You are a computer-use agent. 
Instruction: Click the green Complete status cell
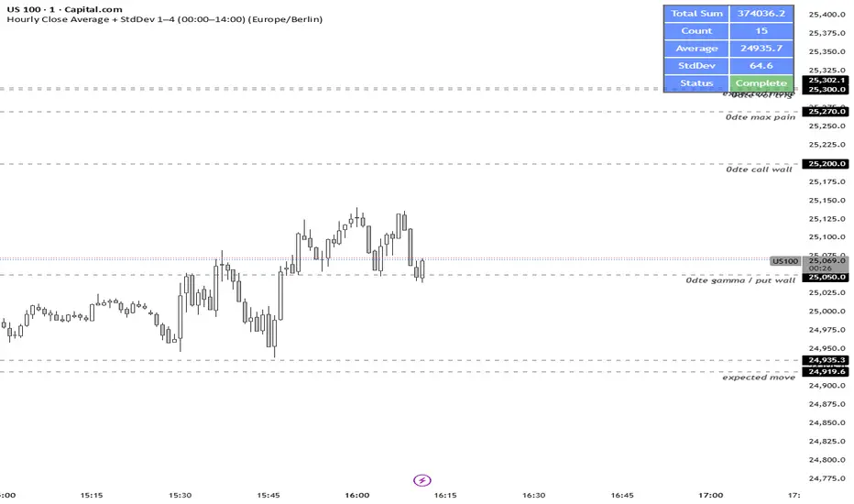pyautogui.click(x=761, y=83)
